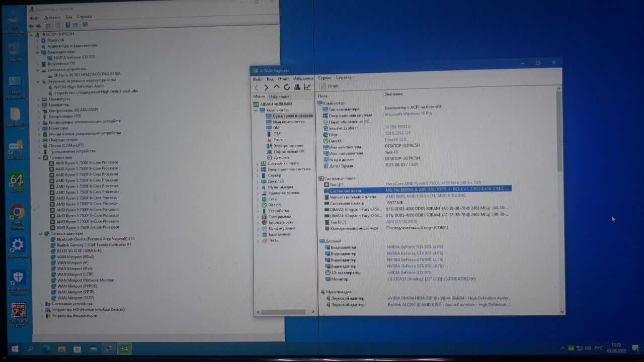Collapse Видеоадаптеры in Device Manager

(37, 52)
